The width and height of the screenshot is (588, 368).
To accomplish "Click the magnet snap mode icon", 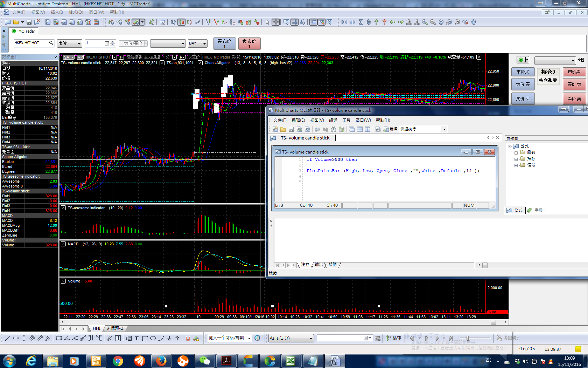I will [x=188, y=338].
